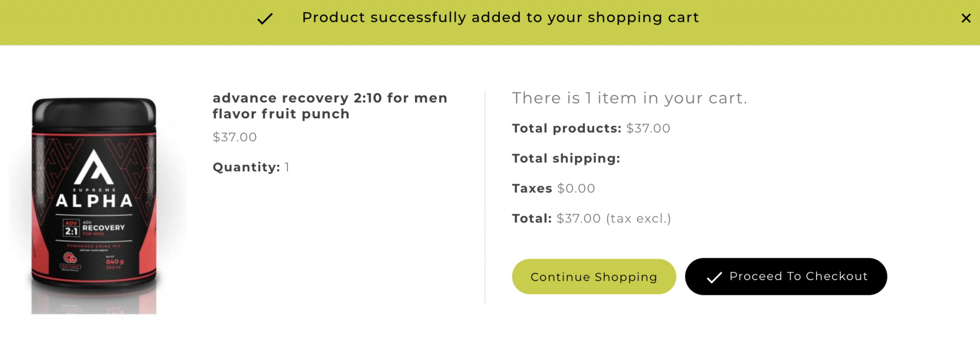The image size is (980, 349).
Task: Close the added-to-cart notification
Action: 966,18
